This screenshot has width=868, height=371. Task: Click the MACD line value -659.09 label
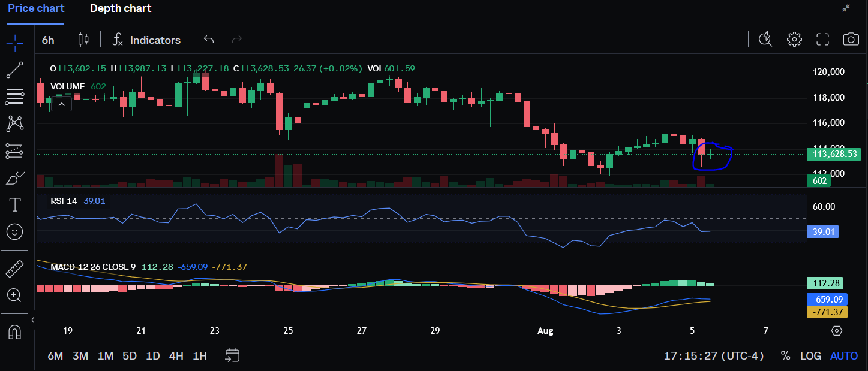pos(827,300)
